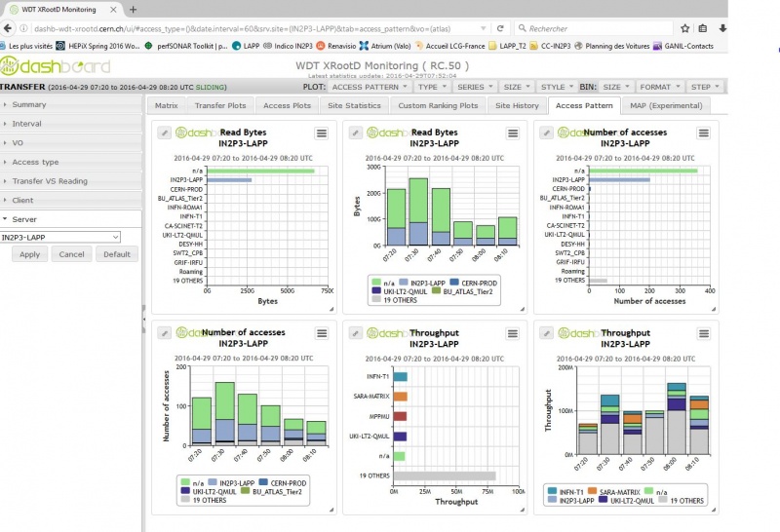Go back with browser back arrow
This screenshot has height=532, width=780.
(8, 28)
